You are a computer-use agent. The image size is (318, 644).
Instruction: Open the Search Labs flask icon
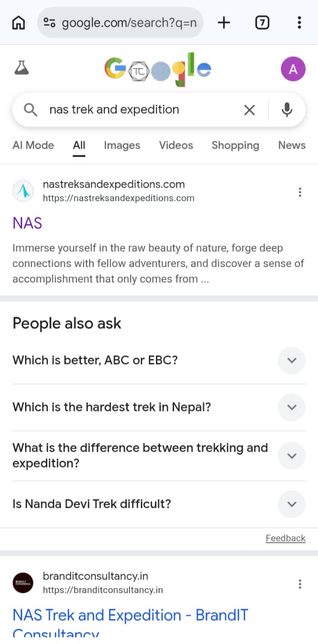pos(22,69)
